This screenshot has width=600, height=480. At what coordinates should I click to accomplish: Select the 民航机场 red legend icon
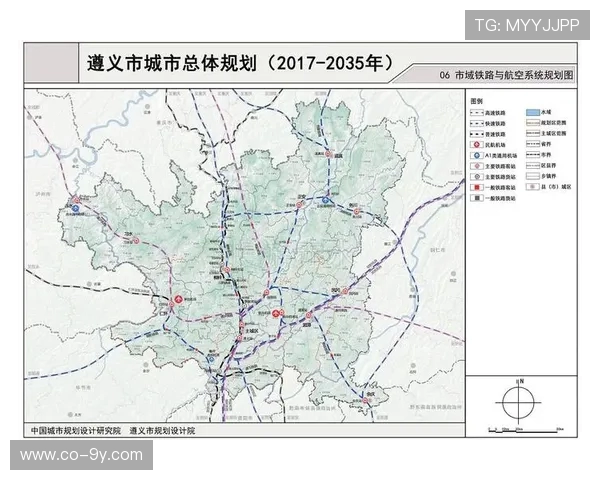click(477, 145)
